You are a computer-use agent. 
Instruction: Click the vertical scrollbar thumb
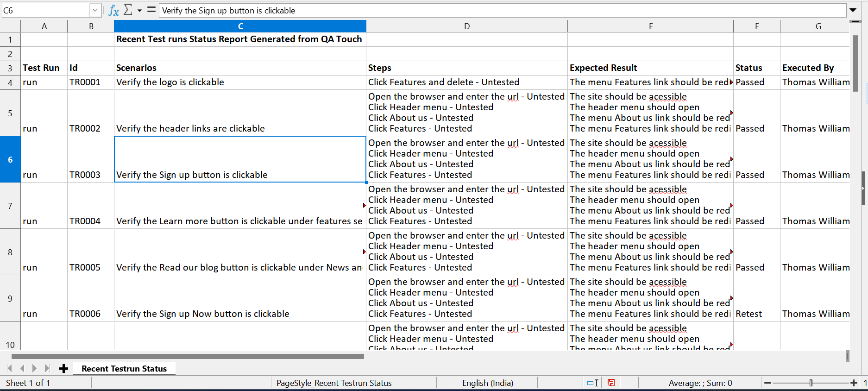click(855, 63)
